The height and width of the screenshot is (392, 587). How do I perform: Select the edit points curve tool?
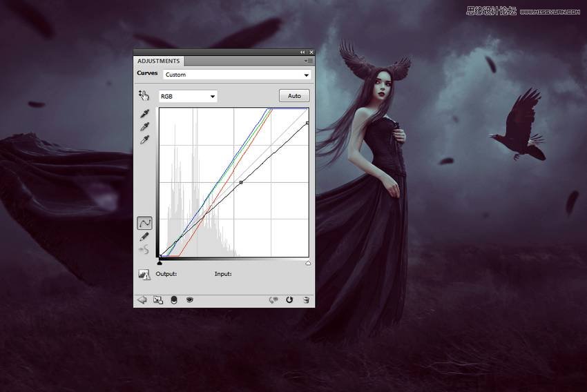[x=144, y=223]
